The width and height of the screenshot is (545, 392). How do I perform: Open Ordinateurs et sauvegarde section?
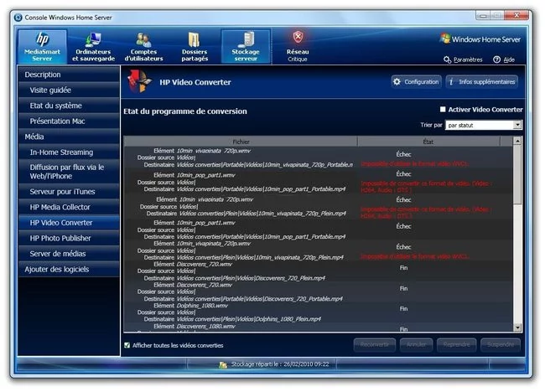point(93,47)
